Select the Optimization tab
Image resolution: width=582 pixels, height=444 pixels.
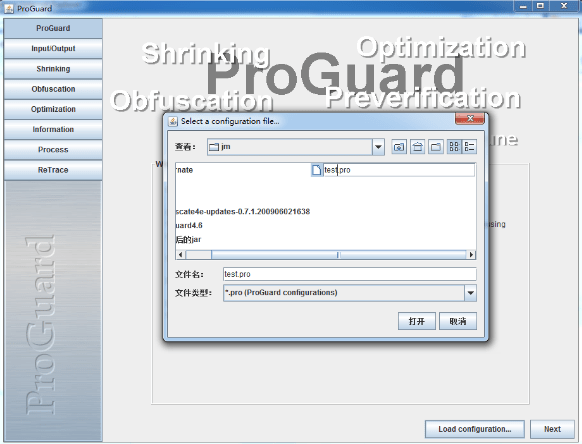[53, 109]
